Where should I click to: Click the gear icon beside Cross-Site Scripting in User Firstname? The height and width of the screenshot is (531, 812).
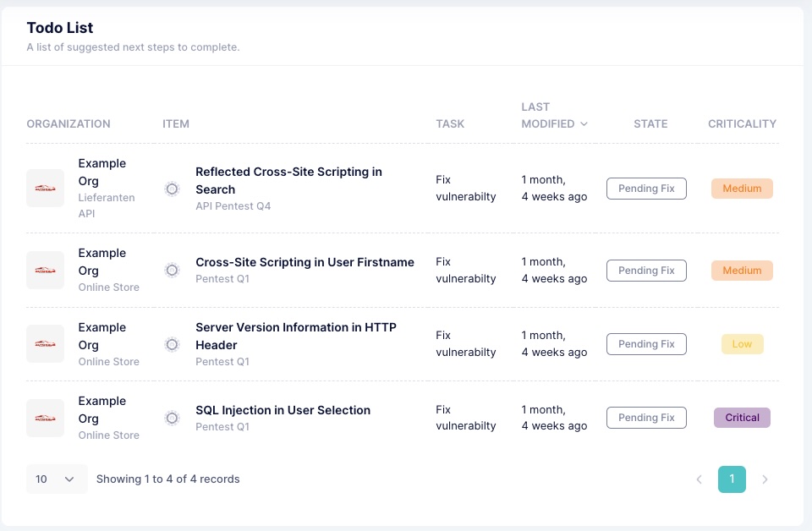(172, 271)
